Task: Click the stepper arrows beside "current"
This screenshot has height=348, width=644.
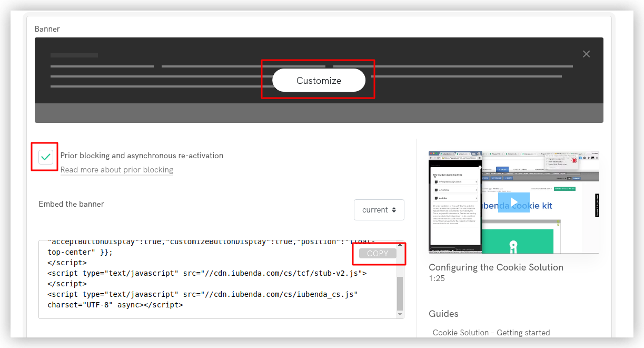Action: pos(395,209)
